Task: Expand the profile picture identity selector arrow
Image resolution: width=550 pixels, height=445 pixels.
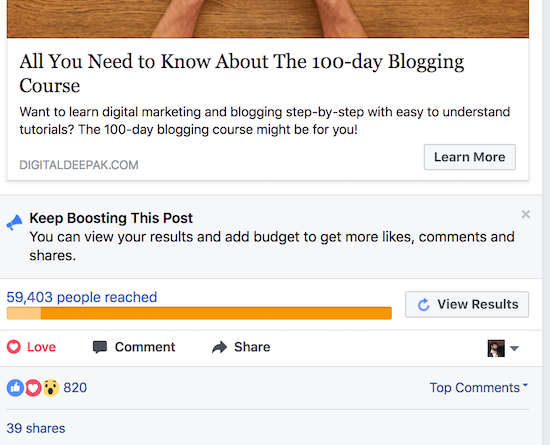Action: (514, 349)
